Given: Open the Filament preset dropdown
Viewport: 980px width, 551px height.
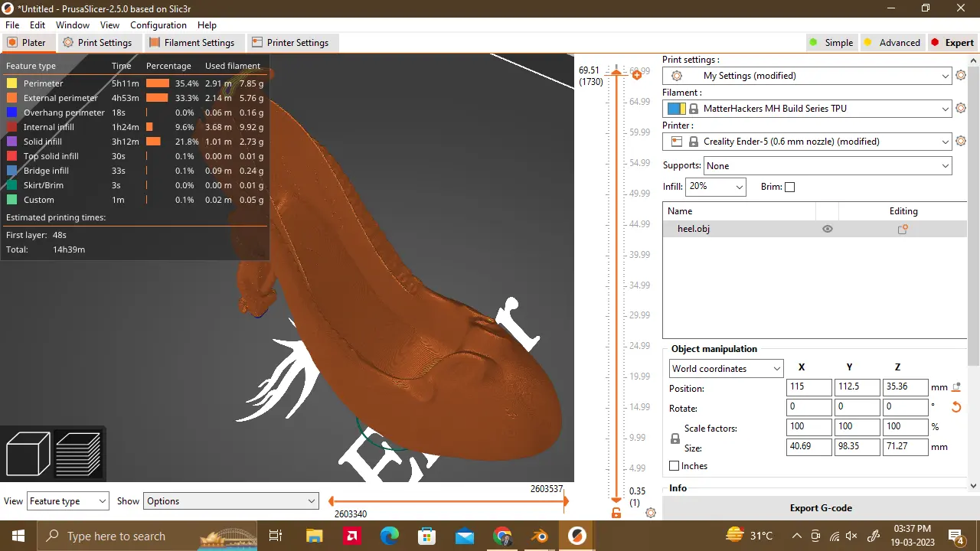Looking at the screenshot, I should [x=807, y=109].
